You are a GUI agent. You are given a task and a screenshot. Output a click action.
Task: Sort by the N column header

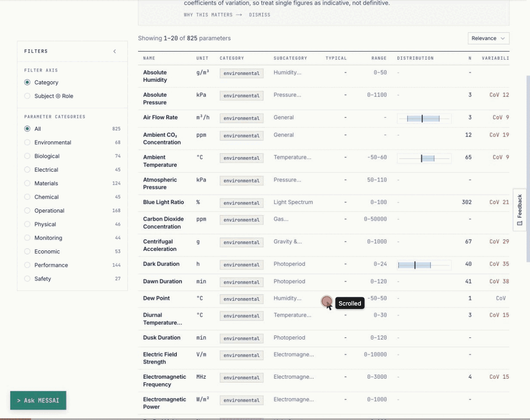(x=470, y=58)
